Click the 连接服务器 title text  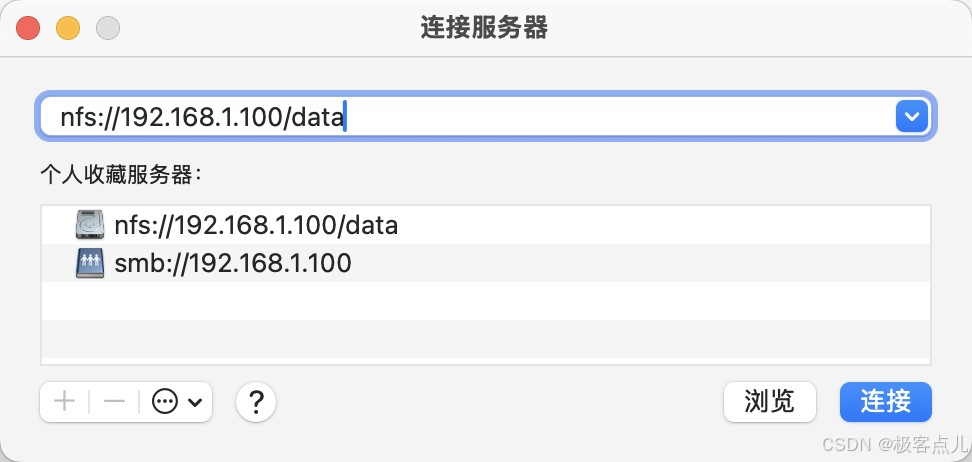(x=485, y=27)
